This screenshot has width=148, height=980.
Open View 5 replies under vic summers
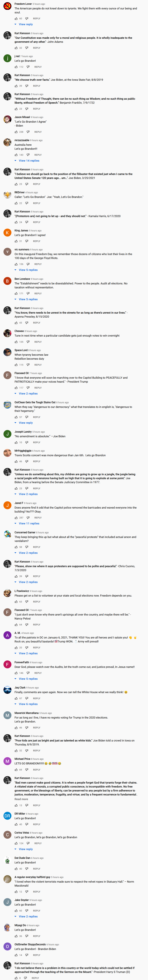[x=28, y=270]
